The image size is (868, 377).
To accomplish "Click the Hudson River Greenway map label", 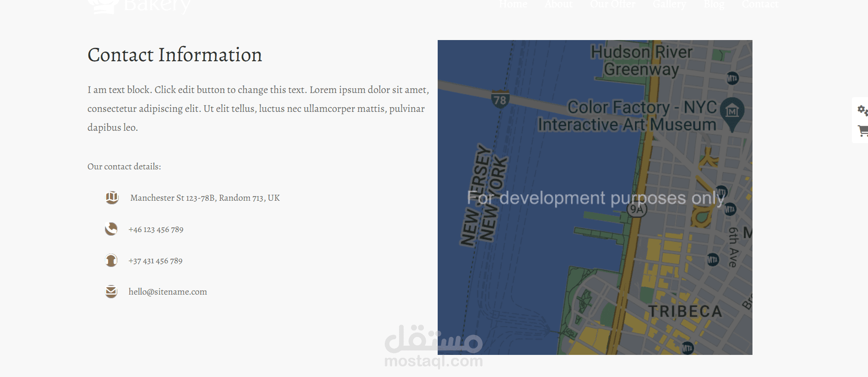I will click(x=642, y=60).
